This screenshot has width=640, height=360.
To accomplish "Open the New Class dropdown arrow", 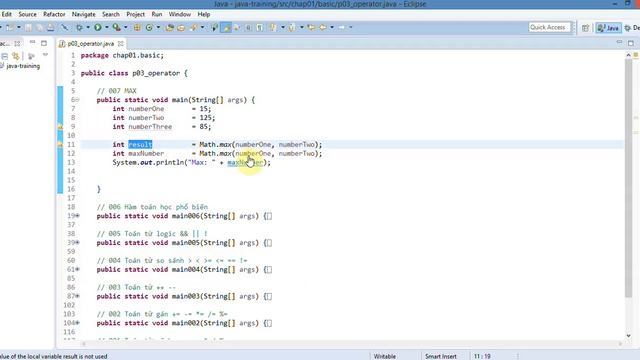I will pyautogui.click(x=158, y=27).
